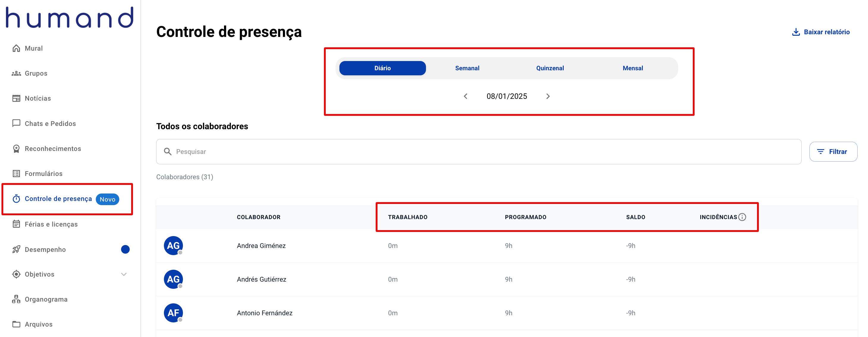Open Andrés Gutiérrez's row
This screenshot has height=337, width=868.
pyautogui.click(x=507, y=279)
